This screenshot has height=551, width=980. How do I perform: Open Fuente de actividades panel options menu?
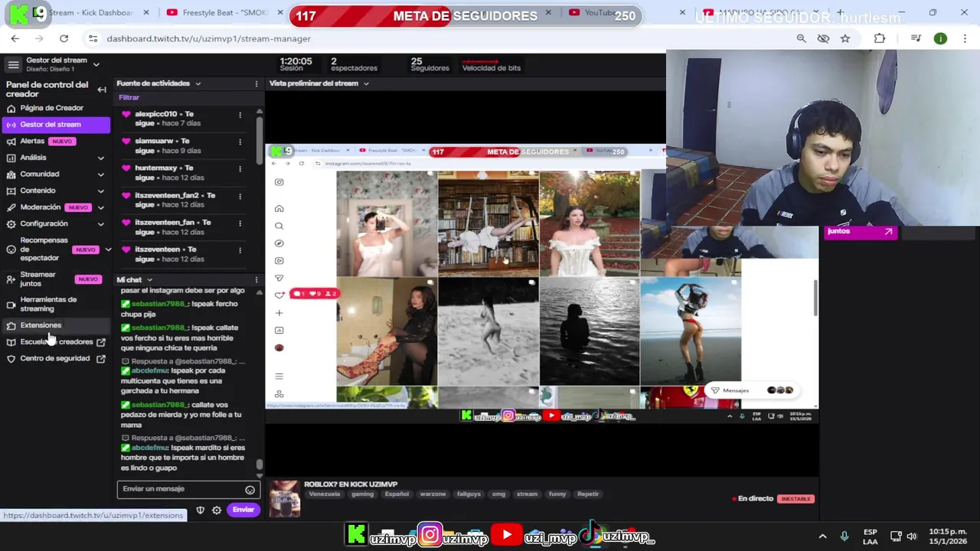click(256, 83)
